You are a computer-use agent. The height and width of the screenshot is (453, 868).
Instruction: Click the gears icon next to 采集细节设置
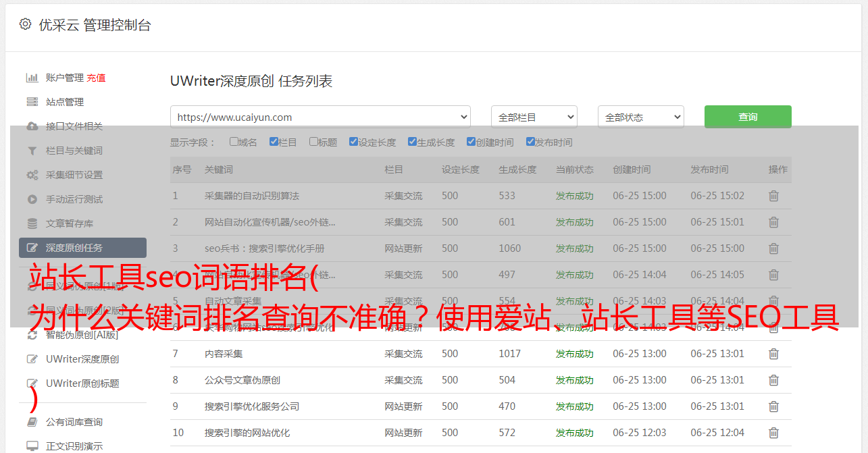[x=32, y=175]
